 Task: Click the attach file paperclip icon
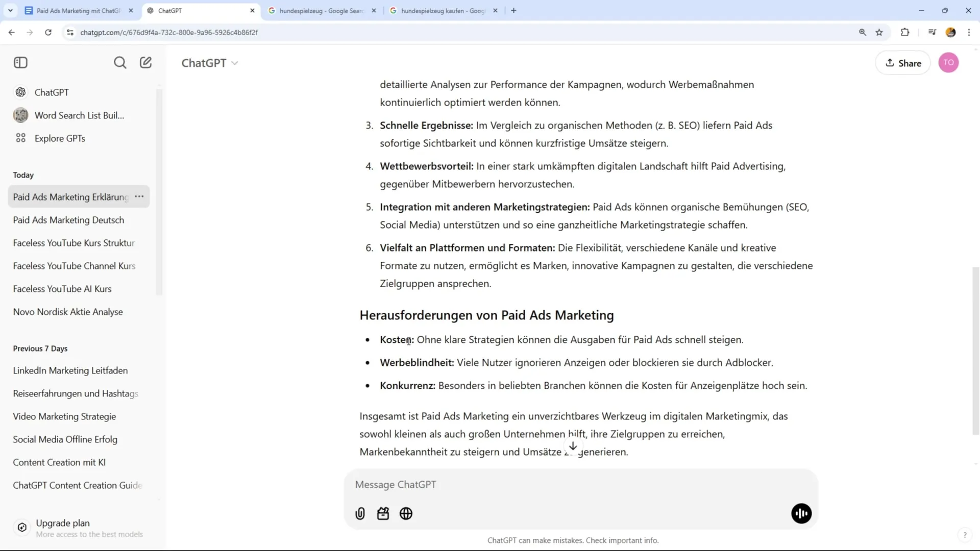click(x=360, y=514)
